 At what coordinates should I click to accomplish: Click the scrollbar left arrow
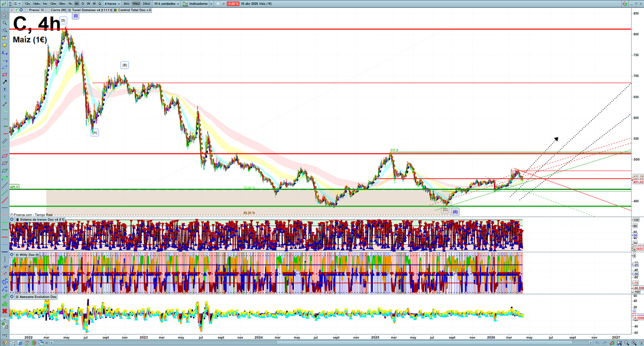[52, 343]
